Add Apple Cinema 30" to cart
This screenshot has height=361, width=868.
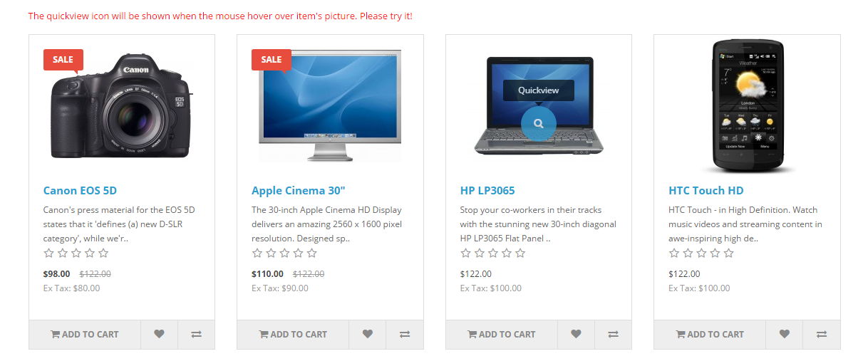(x=293, y=334)
